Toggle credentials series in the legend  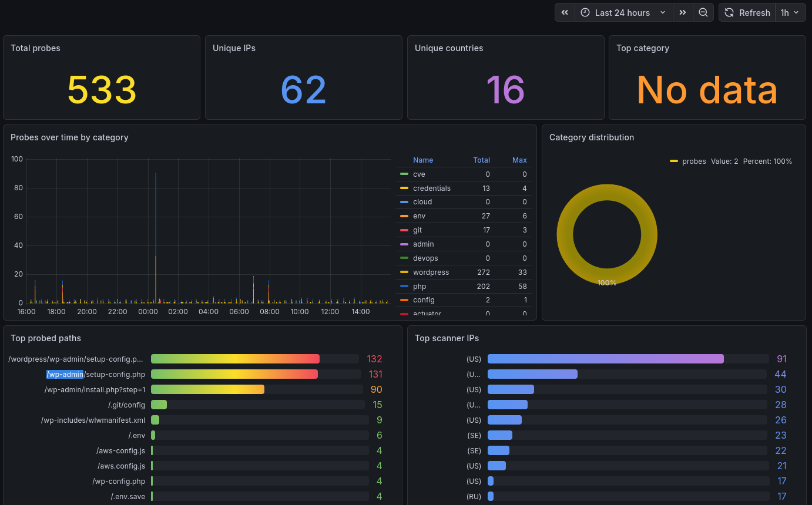point(431,188)
